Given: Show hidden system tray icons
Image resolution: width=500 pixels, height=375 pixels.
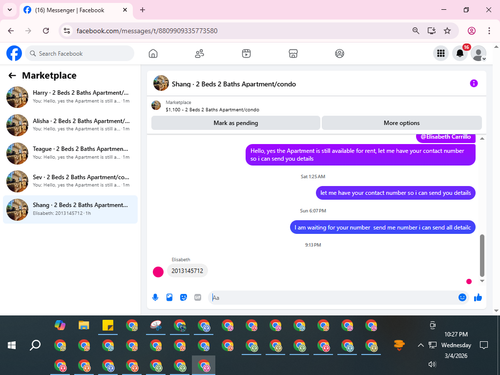Looking at the screenshot, I should (x=421, y=345).
